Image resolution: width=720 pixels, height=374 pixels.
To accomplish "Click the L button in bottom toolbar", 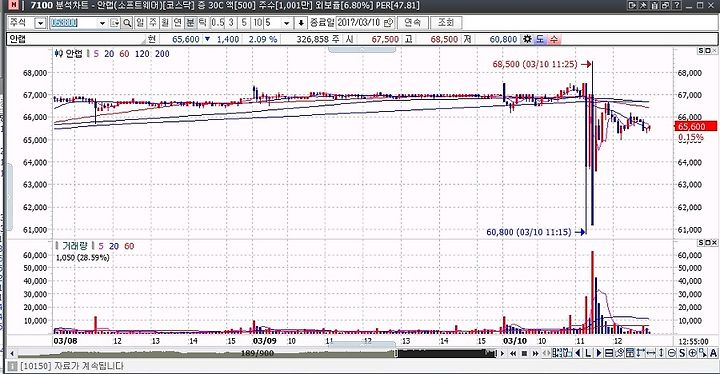I will point(588,353).
